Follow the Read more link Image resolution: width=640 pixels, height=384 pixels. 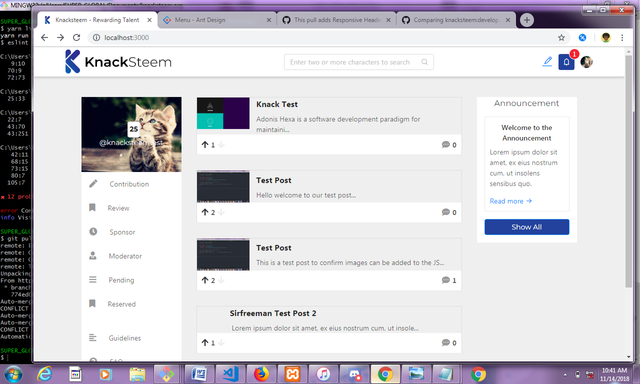tap(511, 201)
